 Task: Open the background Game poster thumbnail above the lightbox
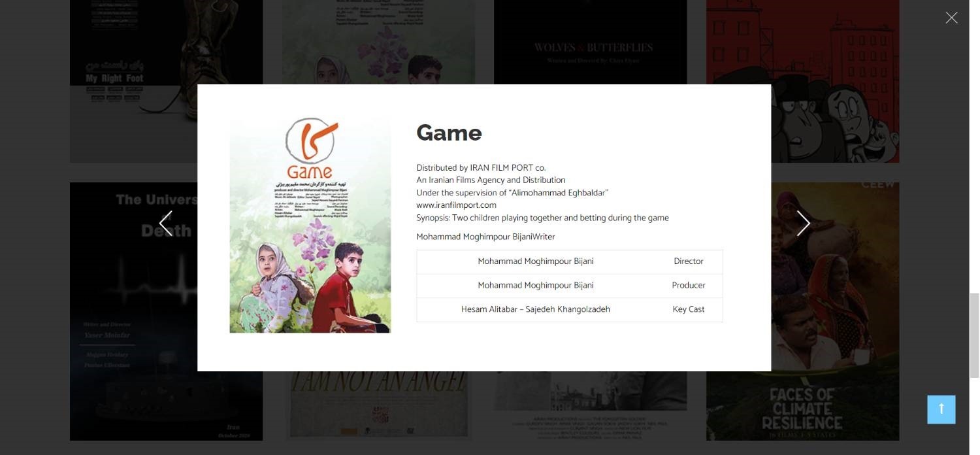[x=378, y=42]
